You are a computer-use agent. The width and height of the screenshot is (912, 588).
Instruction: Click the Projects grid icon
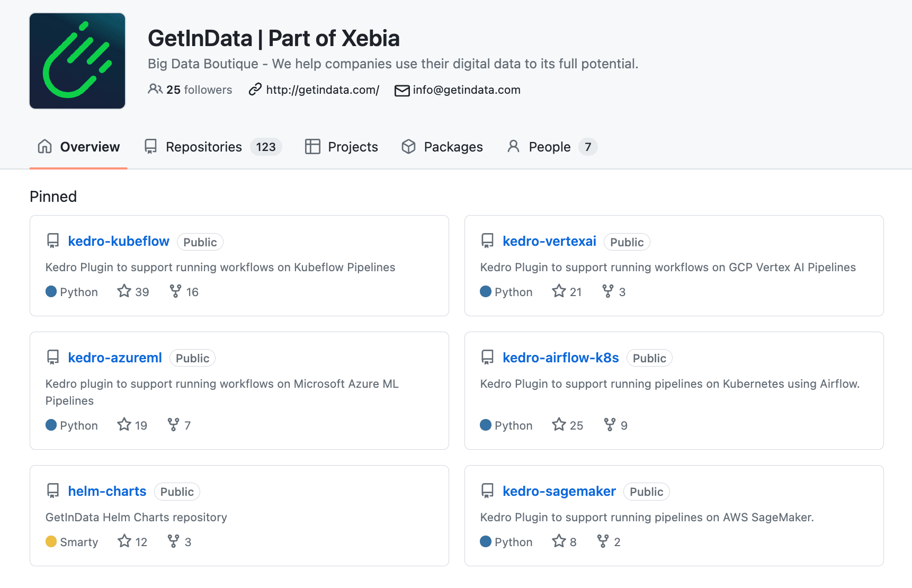[x=312, y=147]
